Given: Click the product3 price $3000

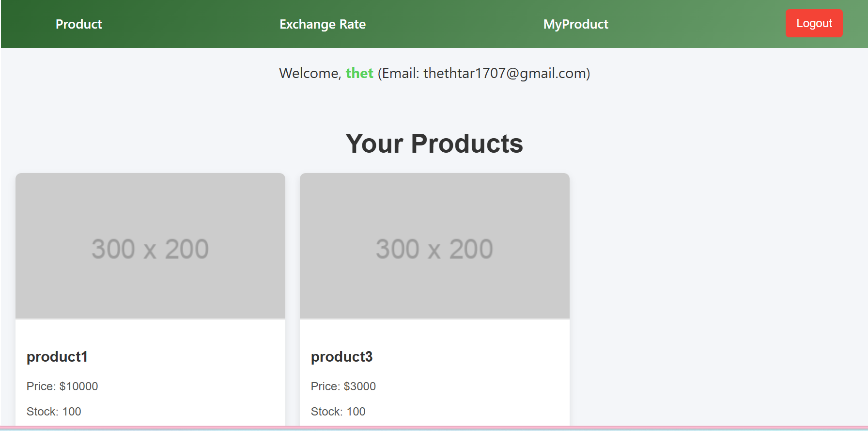Looking at the screenshot, I should (x=359, y=386).
